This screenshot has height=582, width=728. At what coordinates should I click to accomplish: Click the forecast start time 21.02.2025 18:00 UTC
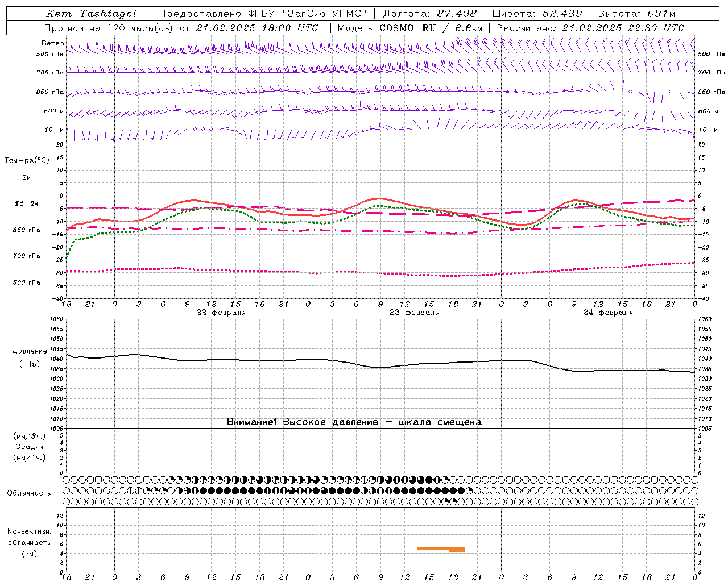tap(257, 28)
